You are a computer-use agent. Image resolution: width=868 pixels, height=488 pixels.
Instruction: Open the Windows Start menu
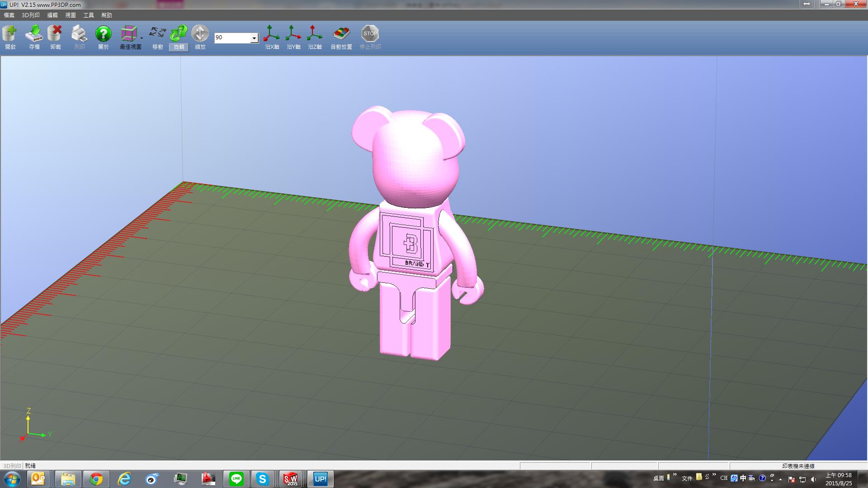pyautogui.click(x=12, y=479)
